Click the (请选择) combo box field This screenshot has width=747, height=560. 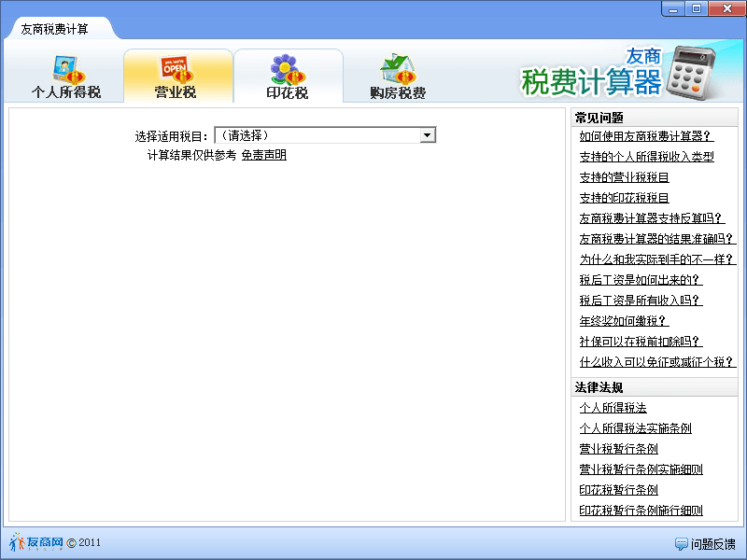[325, 135]
